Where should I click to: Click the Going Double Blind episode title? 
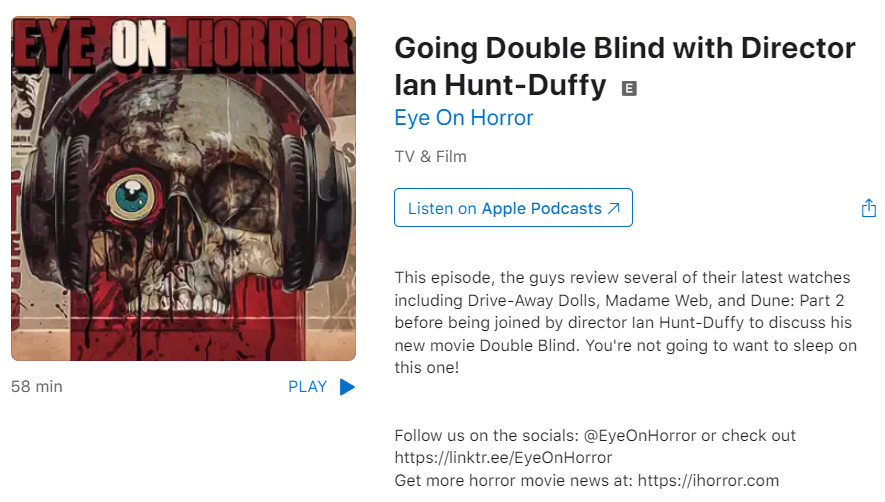(625, 66)
